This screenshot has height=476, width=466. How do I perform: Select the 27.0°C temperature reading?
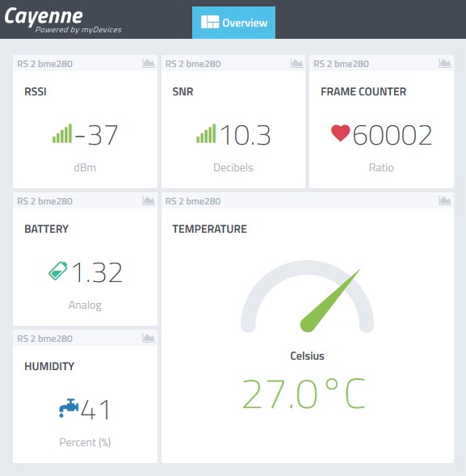[x=304, y=394]
